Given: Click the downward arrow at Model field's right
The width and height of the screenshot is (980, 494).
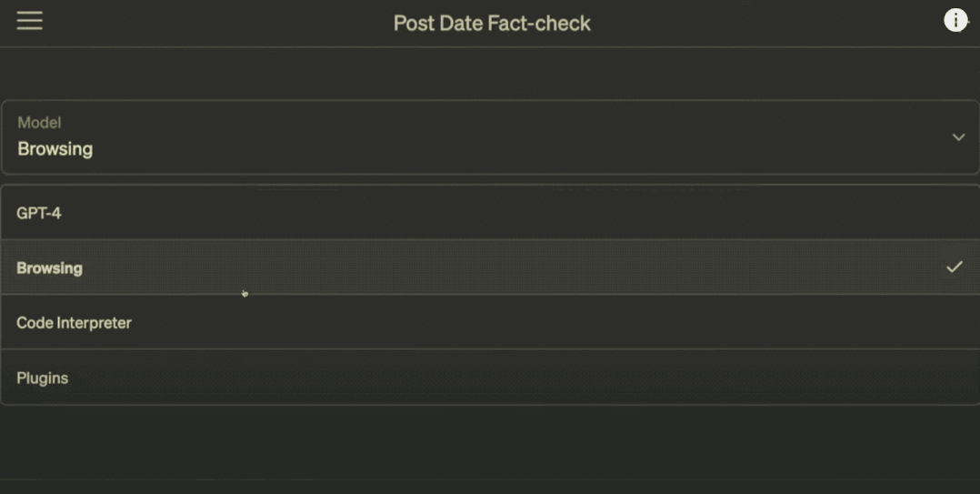Looking at the screenshot, I should [958, 137].
